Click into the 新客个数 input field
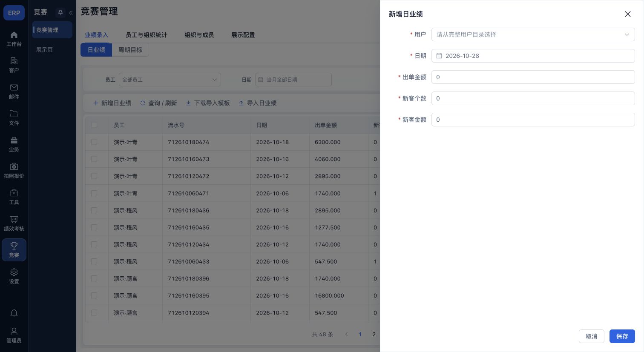This screenshot has width=644, height=352. coord(533,98)
